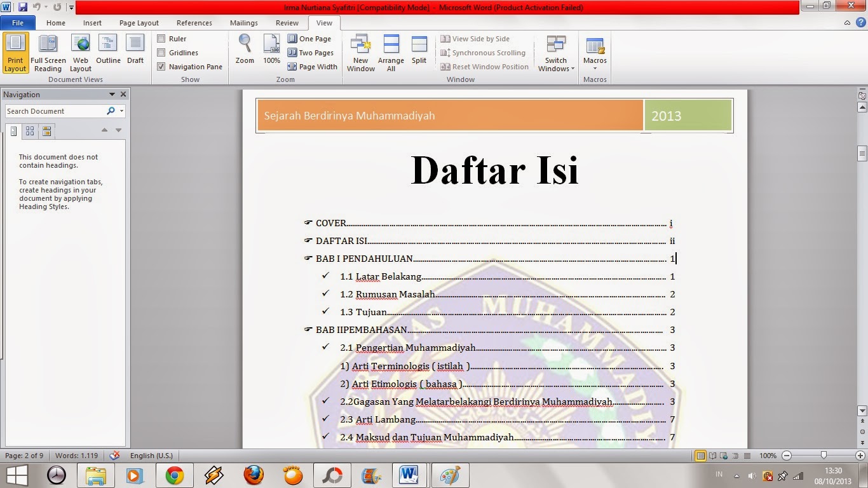Open Full Screen Reading view
This screenshot has height=488, width=868.
[x=48, y=53]
